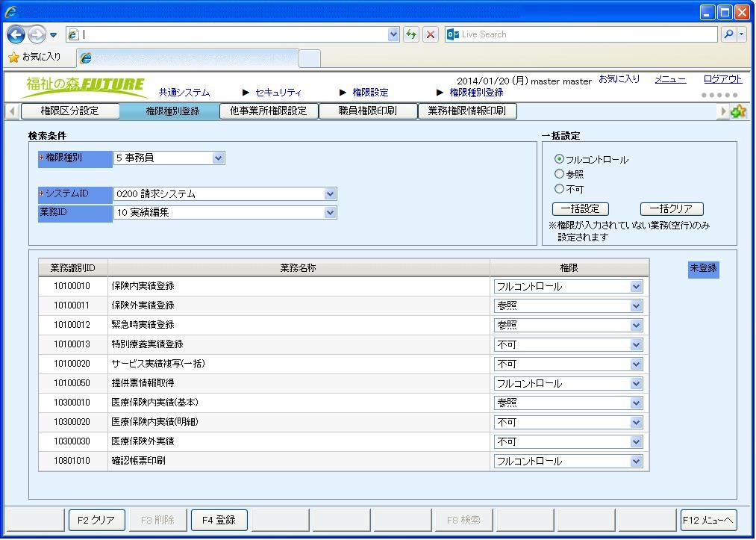Click the 福祉の森 FUTURE logo

click(x=85, y=86)
